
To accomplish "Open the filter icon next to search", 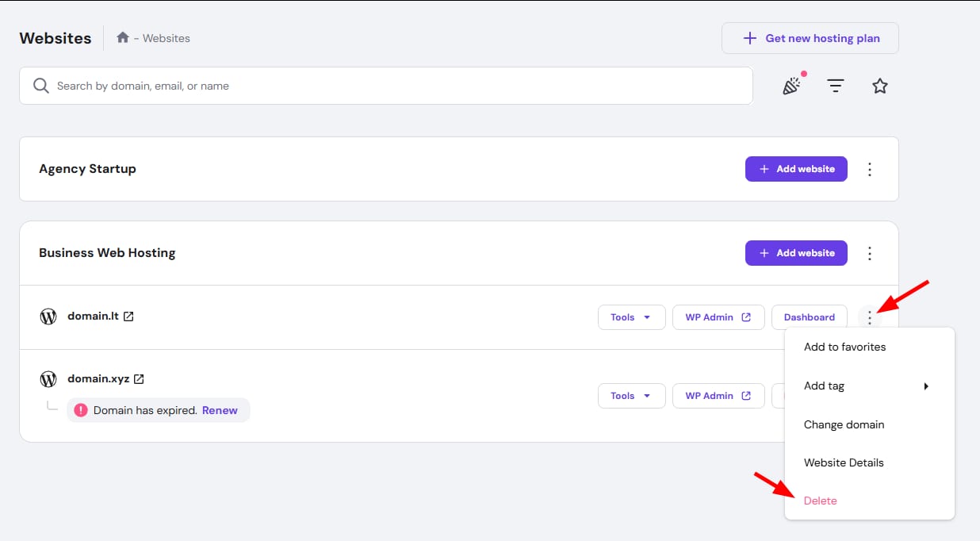I will click(835, 86).
